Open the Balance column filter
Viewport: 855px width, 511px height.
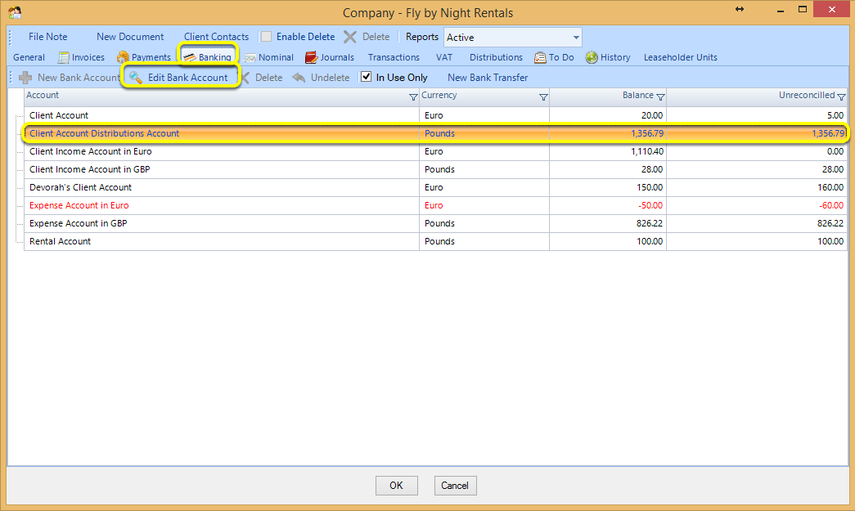coord(660,97)
